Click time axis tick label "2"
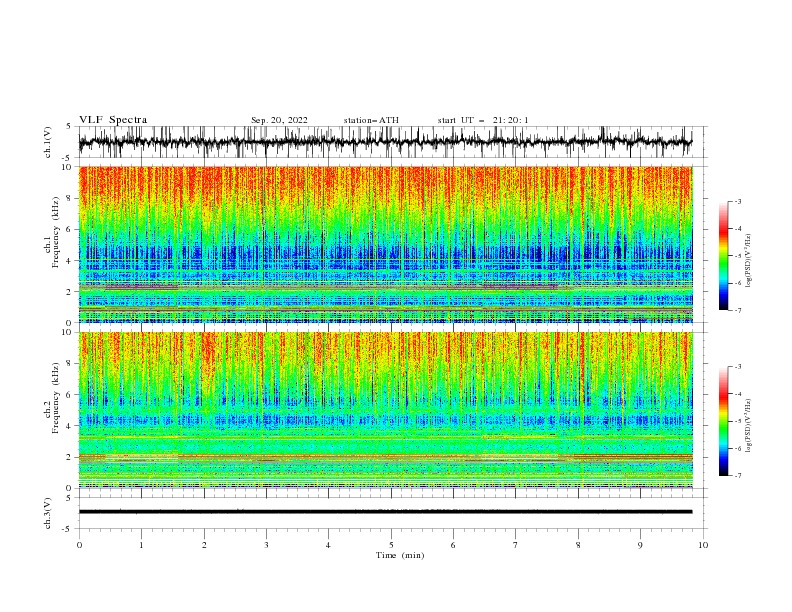The image size is (792, 612). click(204, 545)
